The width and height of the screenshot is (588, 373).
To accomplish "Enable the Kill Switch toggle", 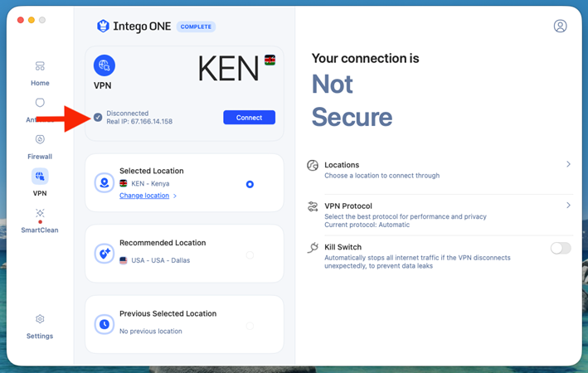I will 561,248.
